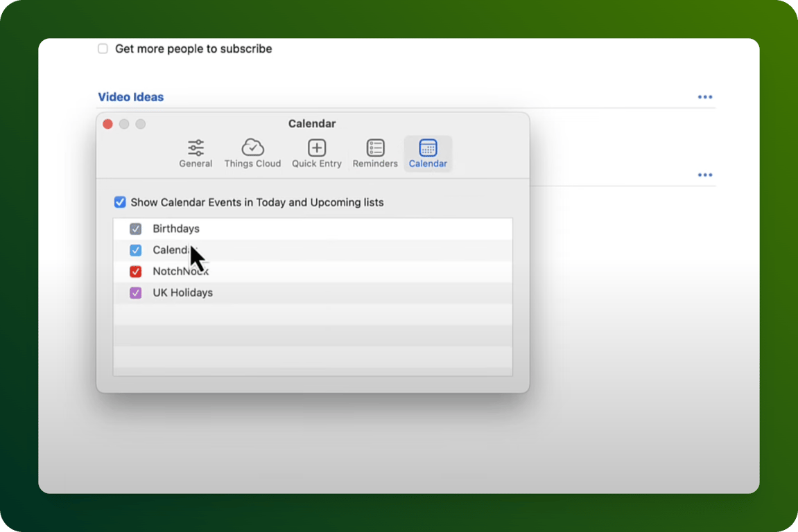798x532 pixels.
Task: Check the Get more people to subscribe to-do
Action: coord(103,48)
